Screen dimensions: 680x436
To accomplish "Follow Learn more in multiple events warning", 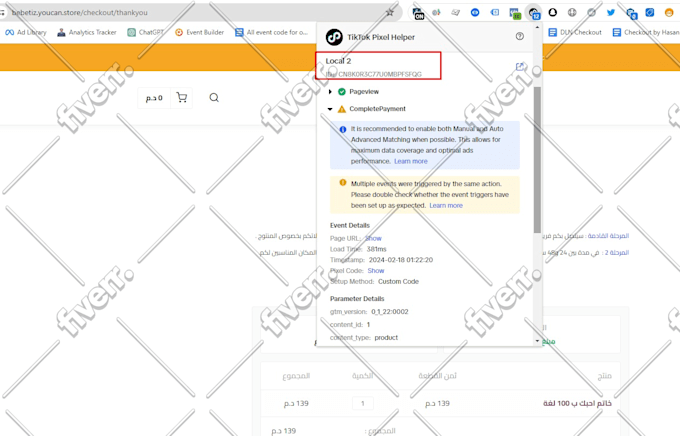I will click(x=446, y=206).
